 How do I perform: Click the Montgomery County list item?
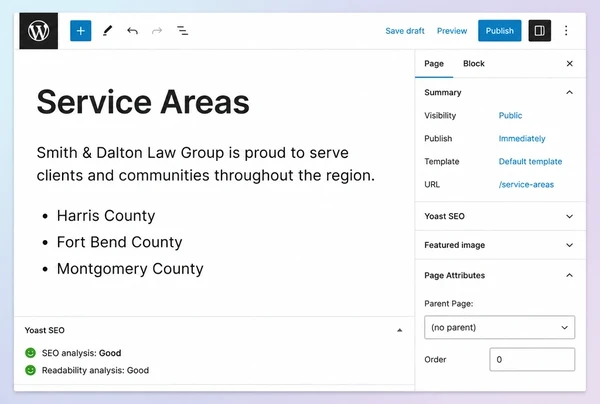(x=130, y=269)
